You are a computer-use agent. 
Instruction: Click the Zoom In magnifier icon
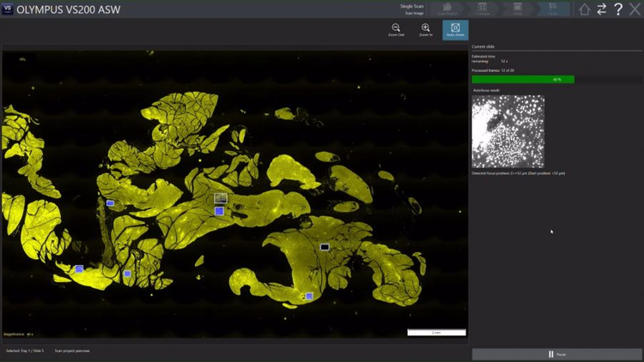pos(426,29)
